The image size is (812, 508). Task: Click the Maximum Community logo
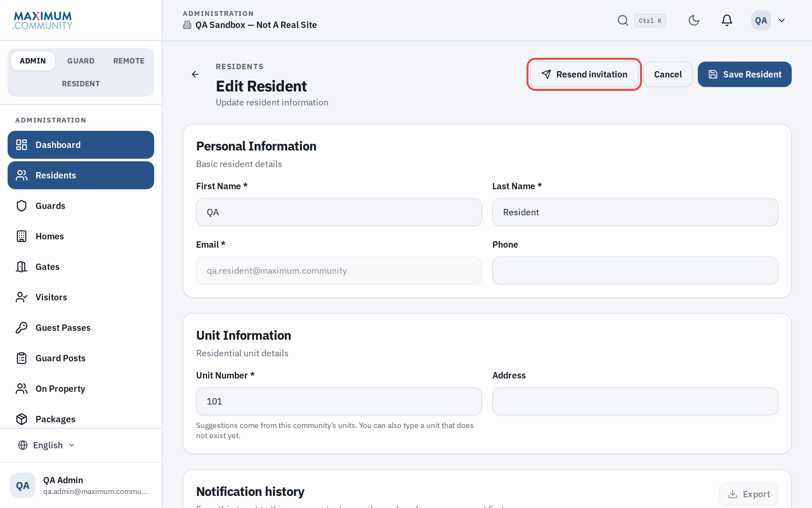43,20
